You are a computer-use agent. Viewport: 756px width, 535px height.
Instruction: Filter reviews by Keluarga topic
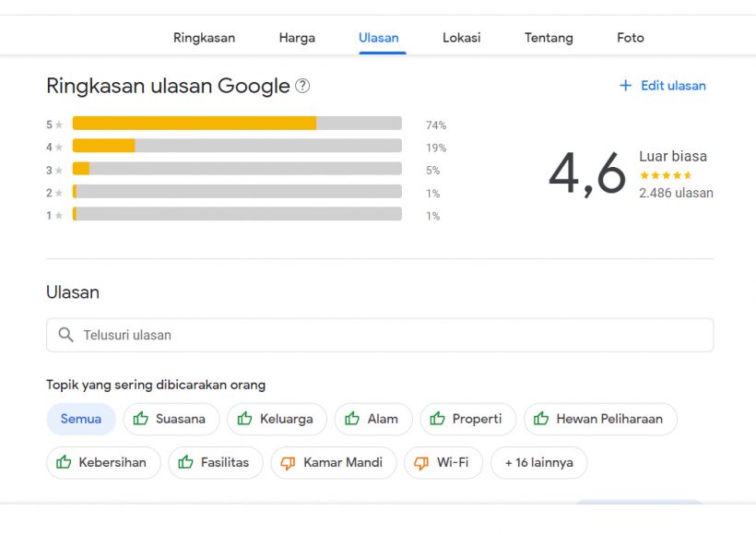277,419
